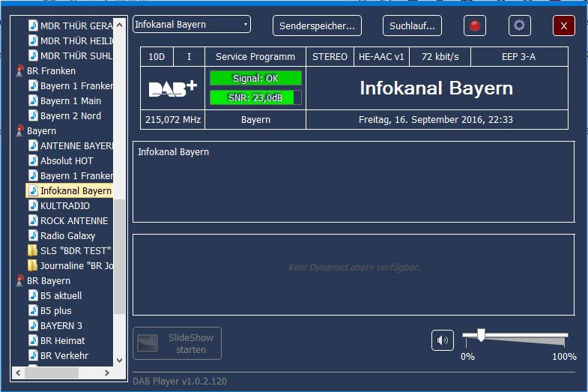Select the Bayern ensemble tree node
Viewport: 588px width, 392px height.
click(41, 130)
